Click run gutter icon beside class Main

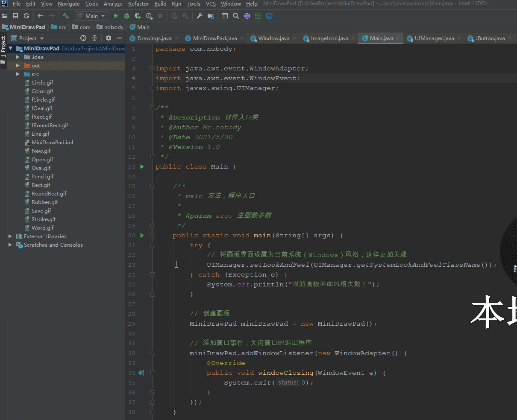pos(142,166)
